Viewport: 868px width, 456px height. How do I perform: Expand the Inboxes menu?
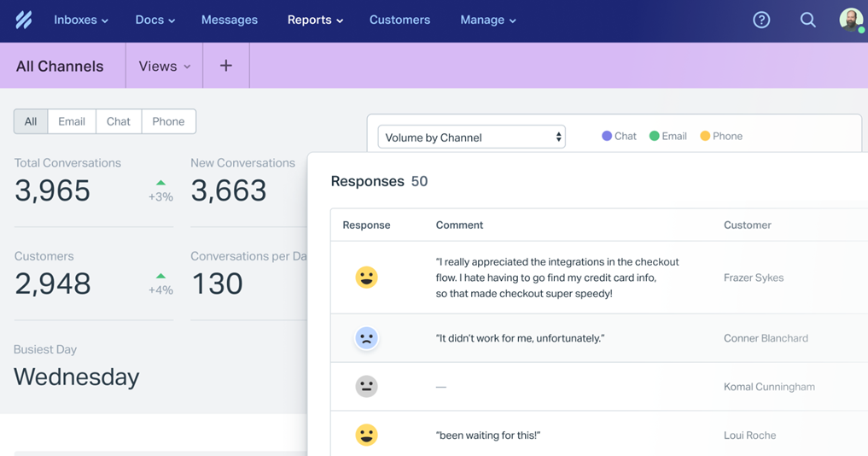pos(81,20)
